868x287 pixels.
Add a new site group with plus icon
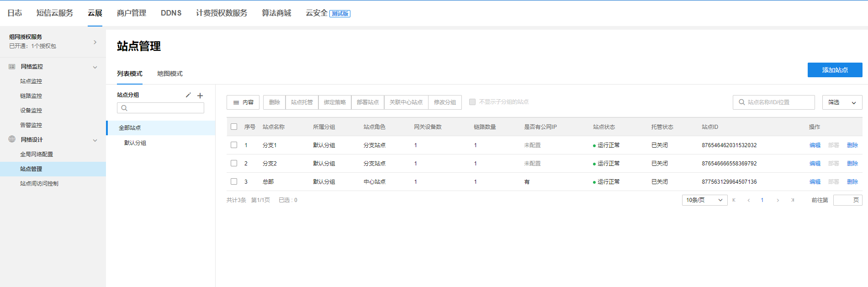point(200,96)
